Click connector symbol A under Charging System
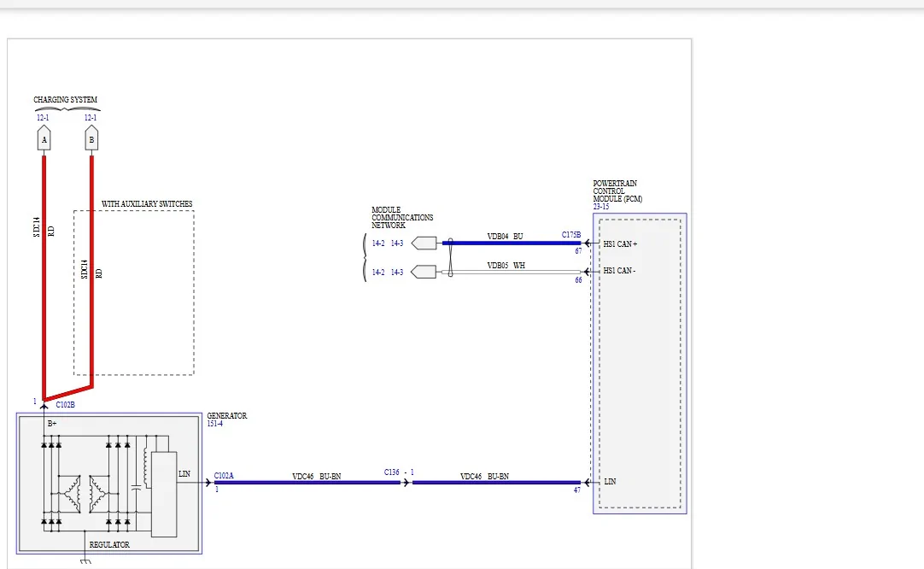The width and height of the screenshot is (924, 569). point(44,139)
